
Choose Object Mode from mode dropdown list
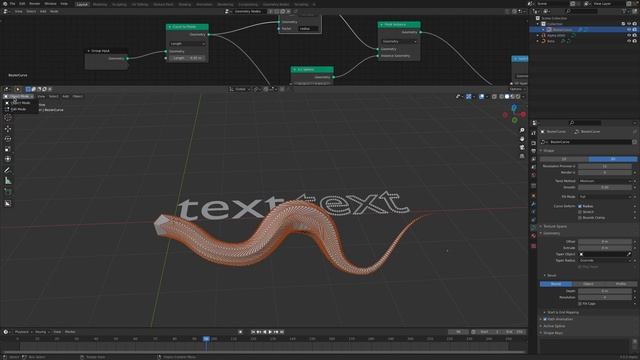coord(20,103)
